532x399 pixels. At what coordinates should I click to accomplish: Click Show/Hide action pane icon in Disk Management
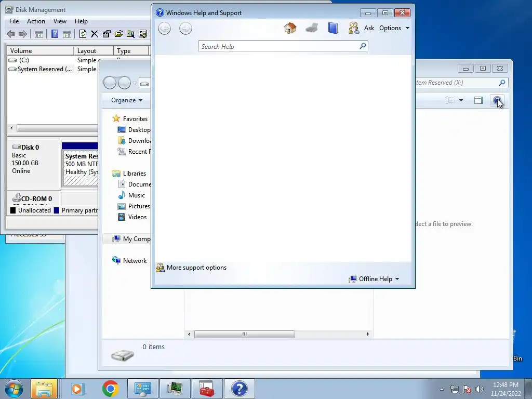pos(67,34)
